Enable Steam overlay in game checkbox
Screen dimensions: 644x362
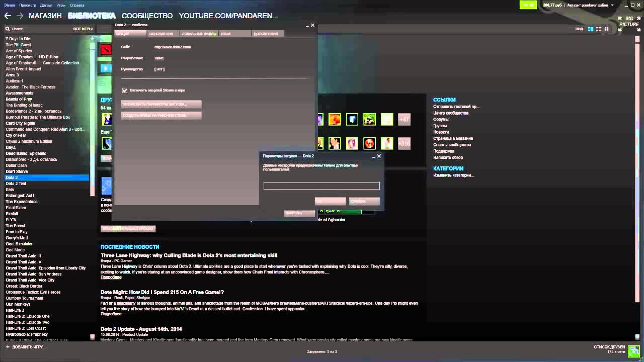coord(125,90)
